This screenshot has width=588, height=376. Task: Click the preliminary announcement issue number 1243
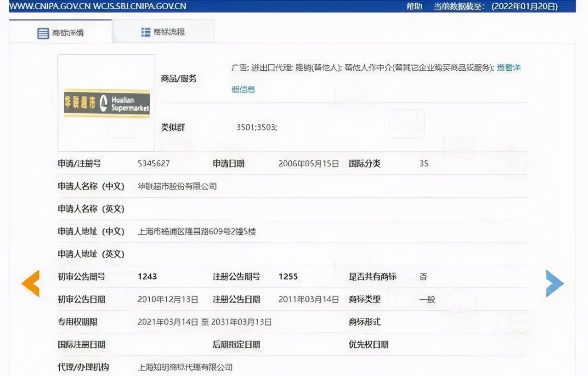tap(147, 277)
